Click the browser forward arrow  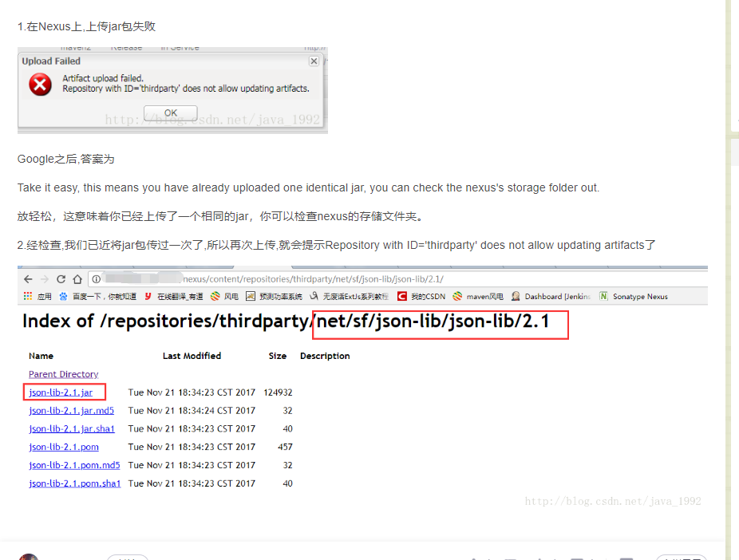click(x=45, y=279)
